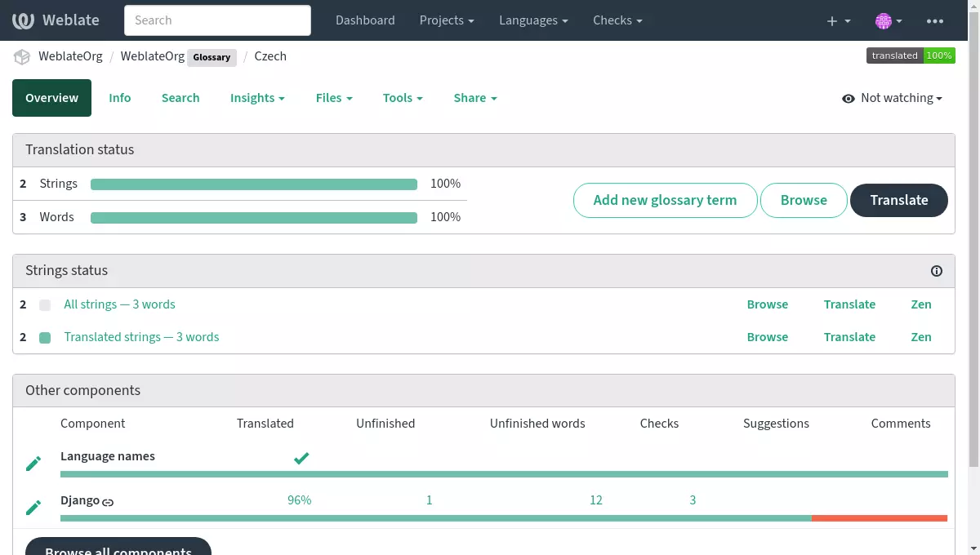Focus the Search input field
This screenshot has height=555, width=980.
[x=217, y=20]
